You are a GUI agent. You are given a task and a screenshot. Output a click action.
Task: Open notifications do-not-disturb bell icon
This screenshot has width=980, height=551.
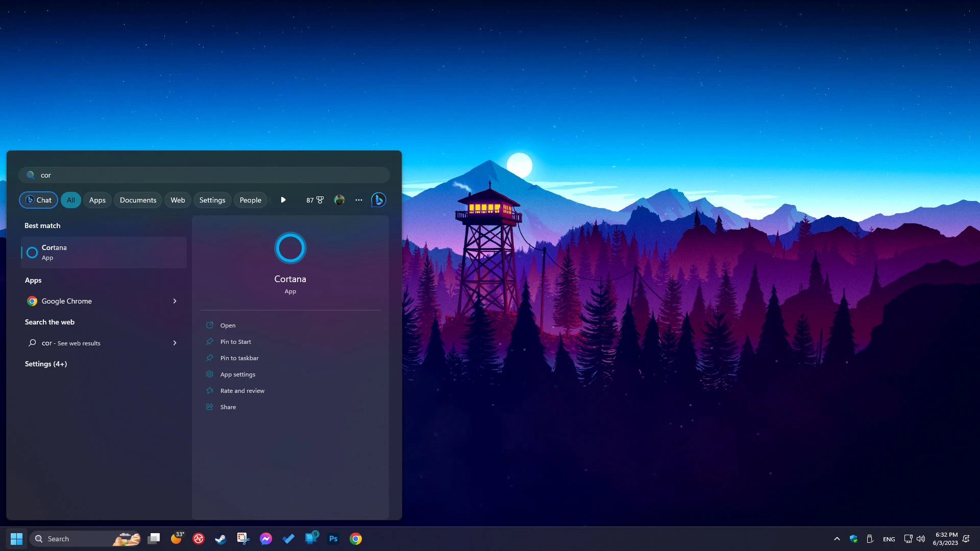point(966,539)
